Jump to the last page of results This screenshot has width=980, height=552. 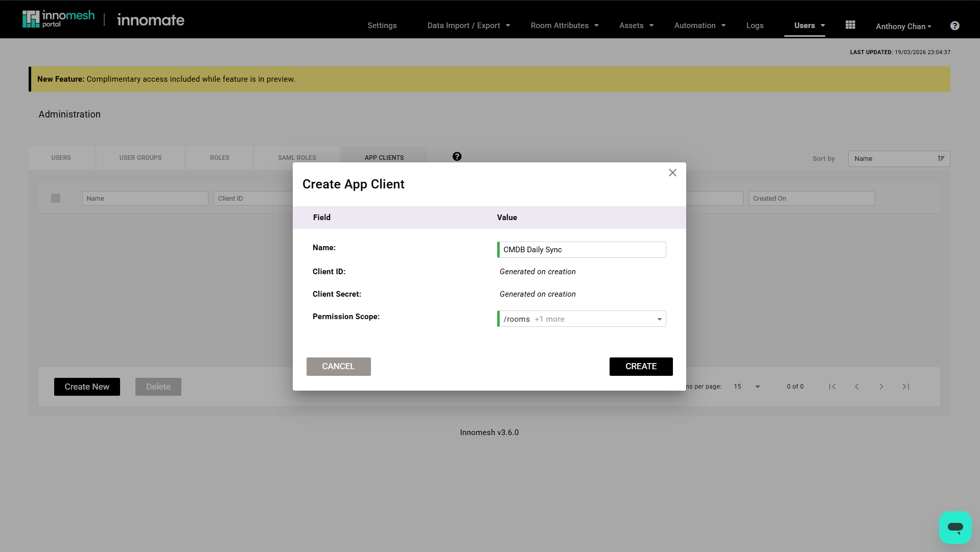click(x=905, y=387)
